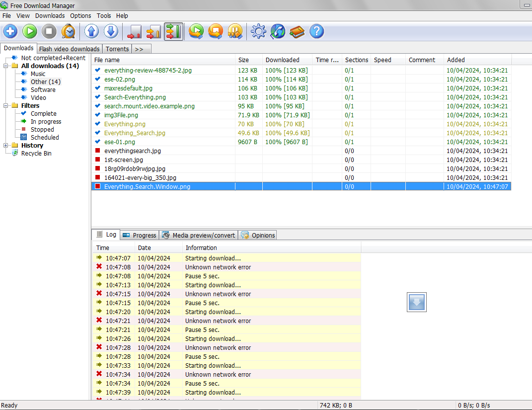Image resolution: width=532 pixels, height=410 pixels.
Task: Collapse the All downloads tree node
Action: pyautogui.click(x=6, y=66)
